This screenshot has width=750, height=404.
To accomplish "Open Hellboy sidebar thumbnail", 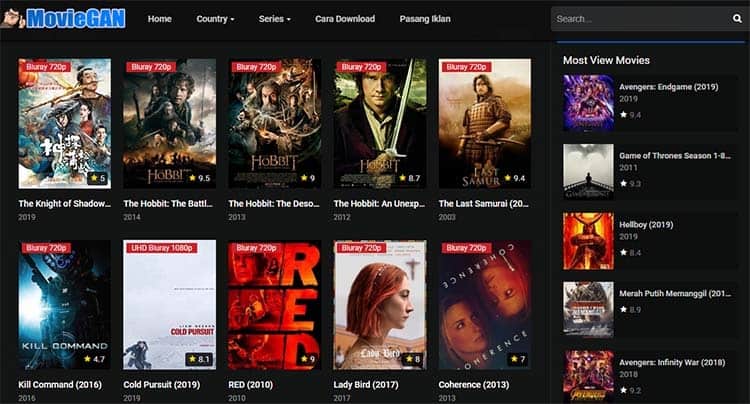I will (588, 241).
